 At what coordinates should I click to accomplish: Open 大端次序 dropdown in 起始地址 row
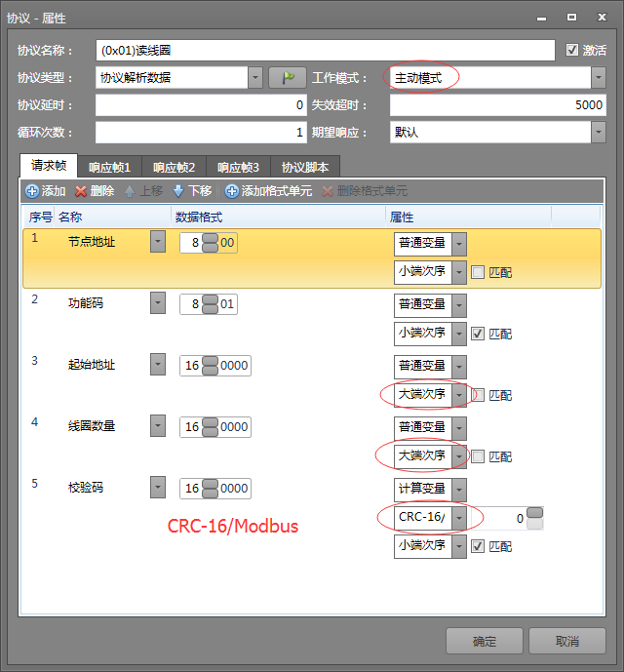click(459, 395)
